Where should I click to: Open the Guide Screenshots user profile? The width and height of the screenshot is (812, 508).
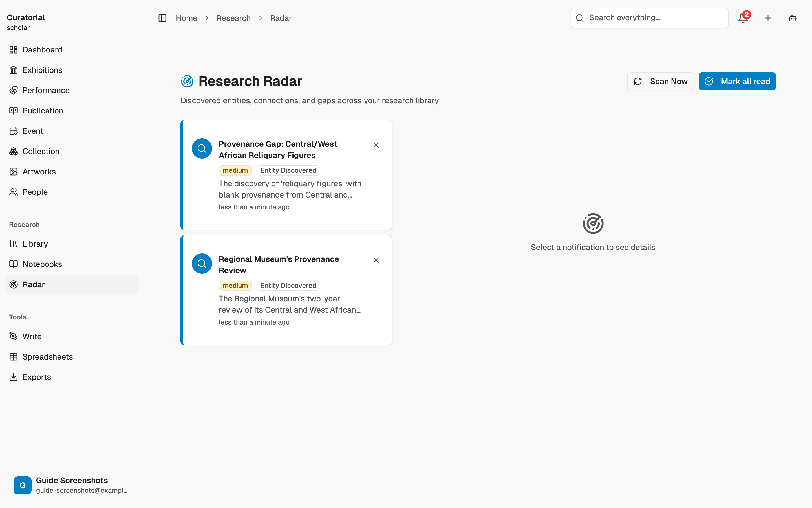(x=72, y=485)
